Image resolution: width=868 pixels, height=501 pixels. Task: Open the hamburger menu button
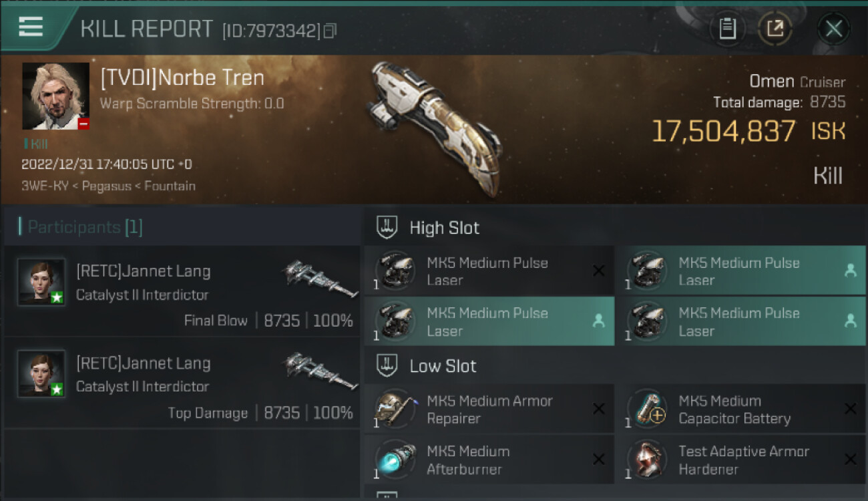31,27
